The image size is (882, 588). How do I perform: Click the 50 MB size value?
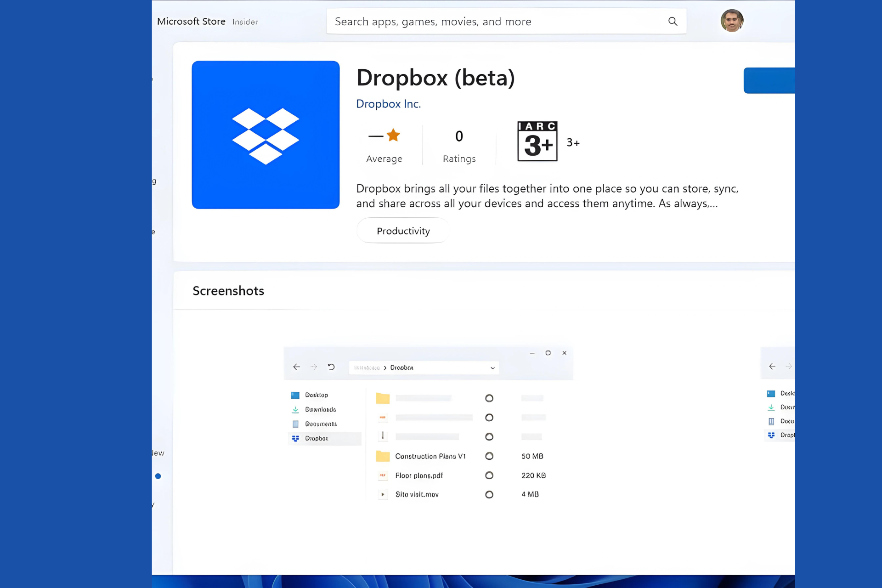(532, 456)
